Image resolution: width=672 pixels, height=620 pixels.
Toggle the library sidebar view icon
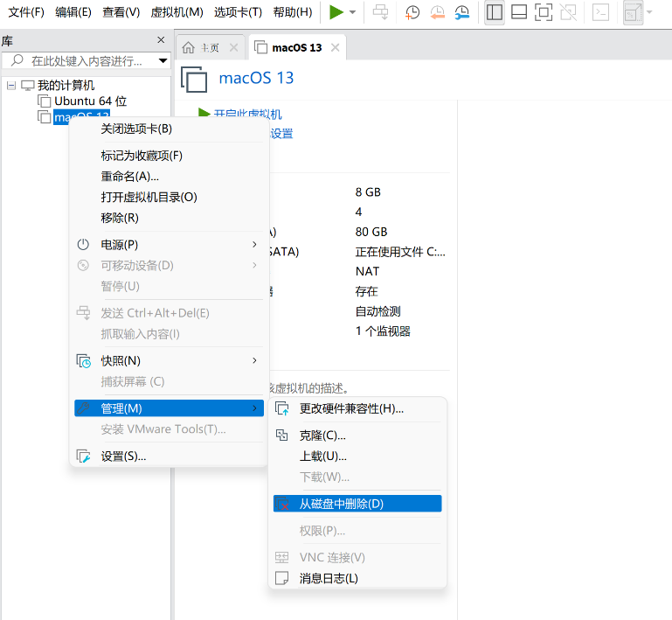[x=495, y=12]
